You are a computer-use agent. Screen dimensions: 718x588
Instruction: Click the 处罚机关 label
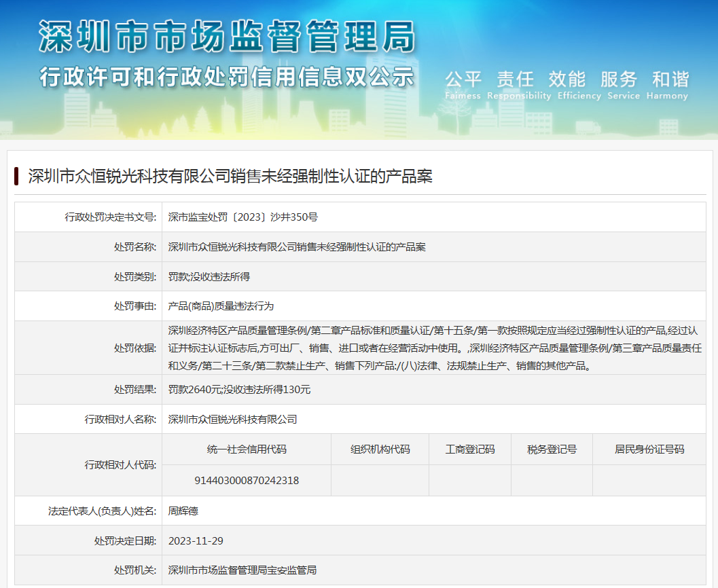pos(135,570)
